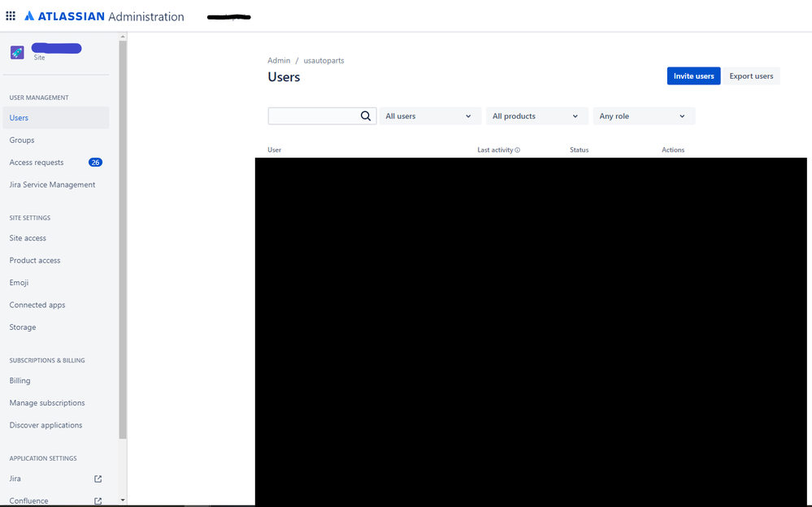812x507 pixels.
Task: Open Site access settings
Action: pos(28,238)
